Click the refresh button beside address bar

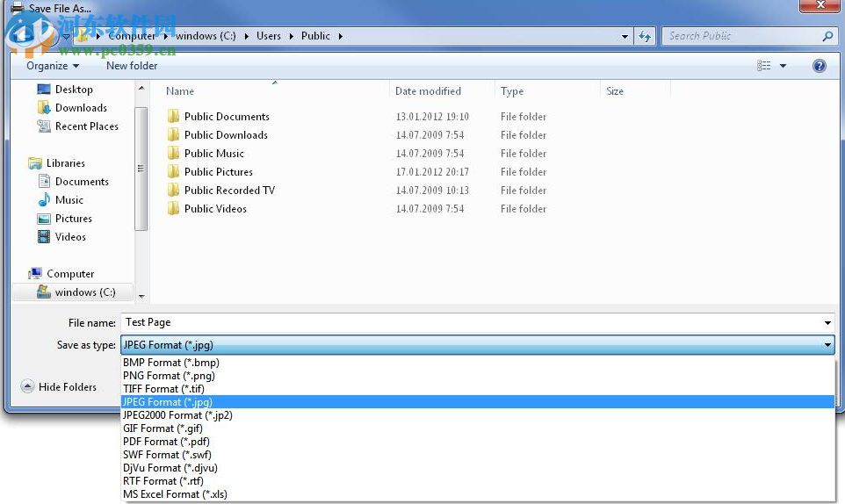[x=645, y=36]
